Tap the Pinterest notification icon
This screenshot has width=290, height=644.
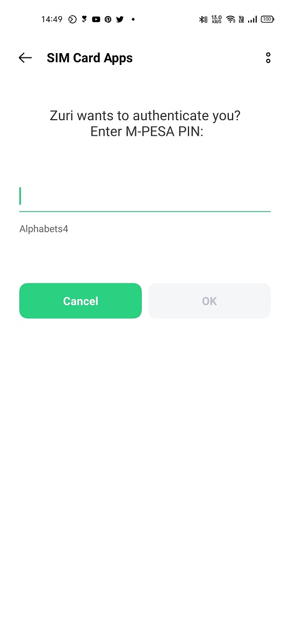(108, 19)
